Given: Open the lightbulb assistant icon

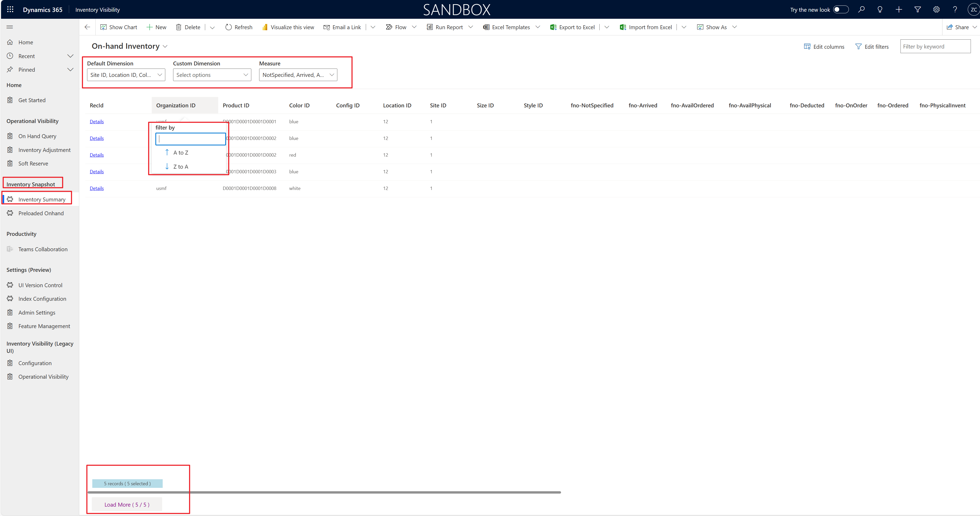Looking at the screenshot, I should (x=880, y=9).
